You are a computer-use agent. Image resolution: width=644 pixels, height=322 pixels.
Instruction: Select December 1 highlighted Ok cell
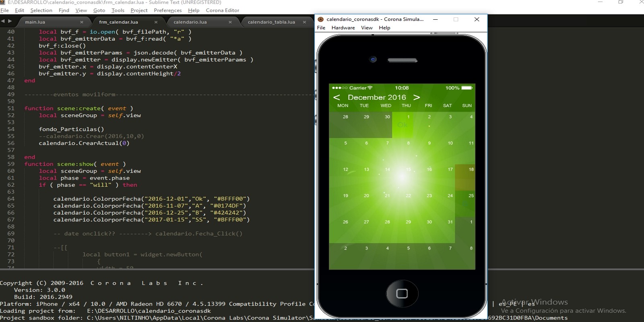coord(402,125)
